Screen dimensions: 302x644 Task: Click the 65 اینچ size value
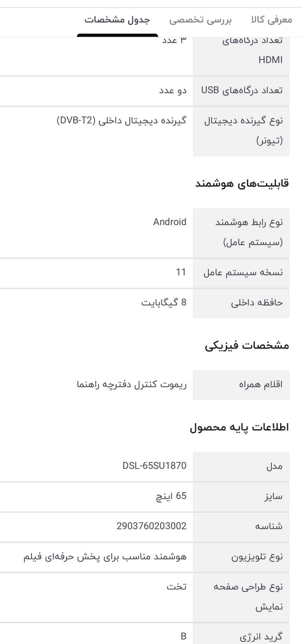[x=171, y=496]
